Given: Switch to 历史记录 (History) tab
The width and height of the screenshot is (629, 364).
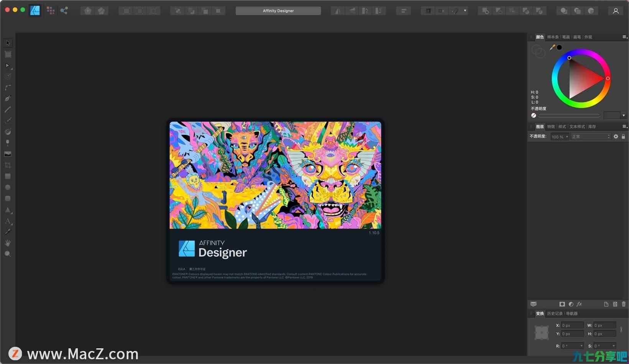Looking at the screenshot, I should (x=555, y=313).
